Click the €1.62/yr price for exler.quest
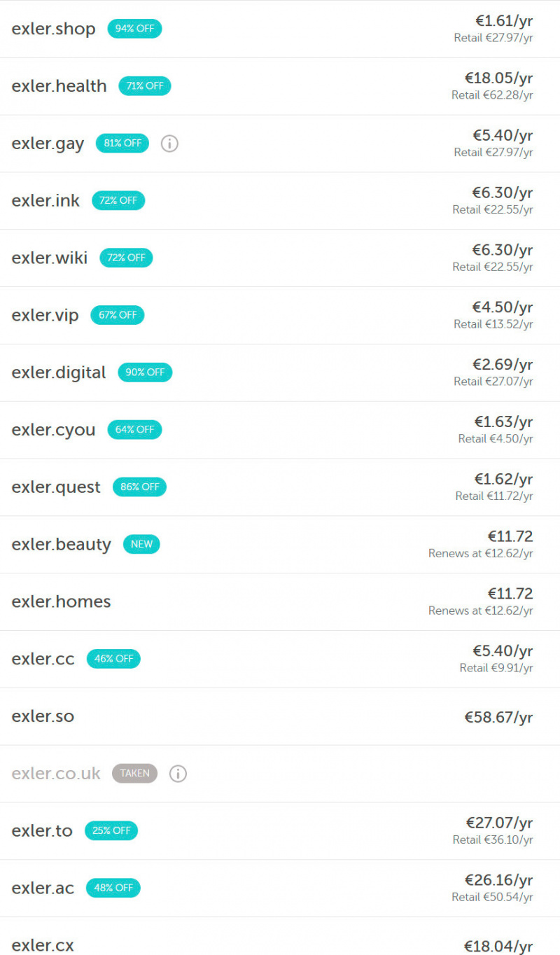Viewport: 560px width, 955px height. coord(503,480)
